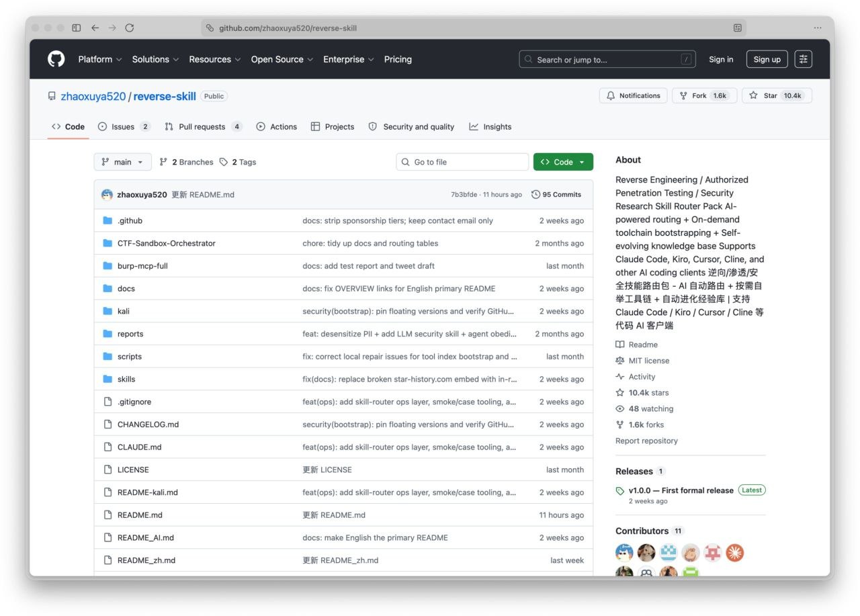Open the Contributors heading link
Image resolution: width=860 pixels, height=616 pixels.
[642, 531]
